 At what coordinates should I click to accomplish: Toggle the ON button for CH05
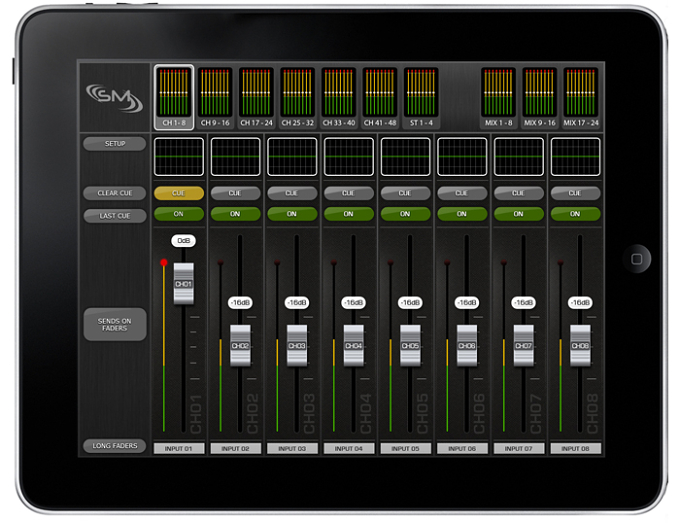pos(405,214)
